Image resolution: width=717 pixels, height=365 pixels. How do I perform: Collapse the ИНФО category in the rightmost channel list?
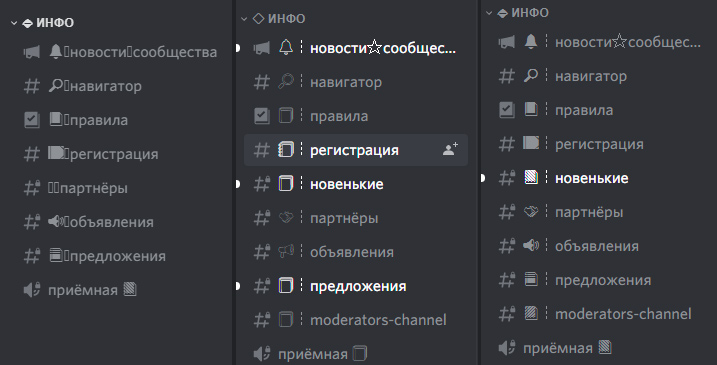click(x=517, y=13)
